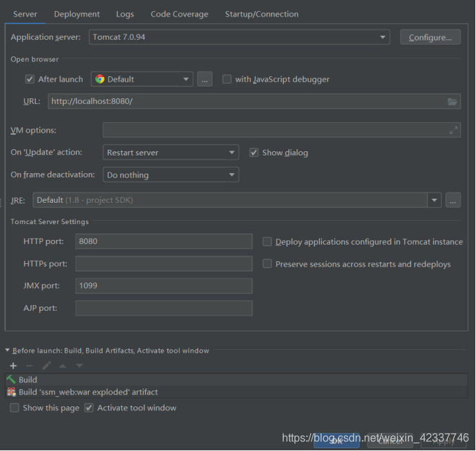Click folder icon in URL field
The width and height of the screenshot is (476, 451).
coord(453,102)
